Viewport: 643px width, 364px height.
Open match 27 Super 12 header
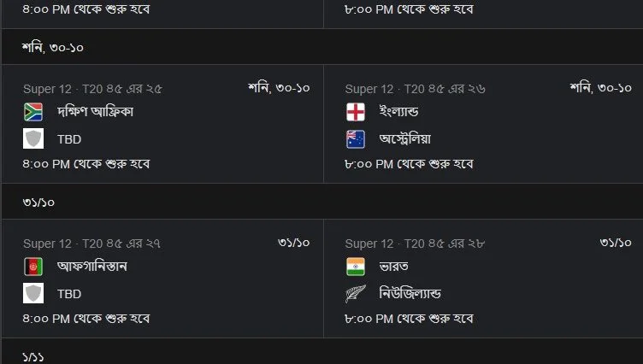click(92, 244)
